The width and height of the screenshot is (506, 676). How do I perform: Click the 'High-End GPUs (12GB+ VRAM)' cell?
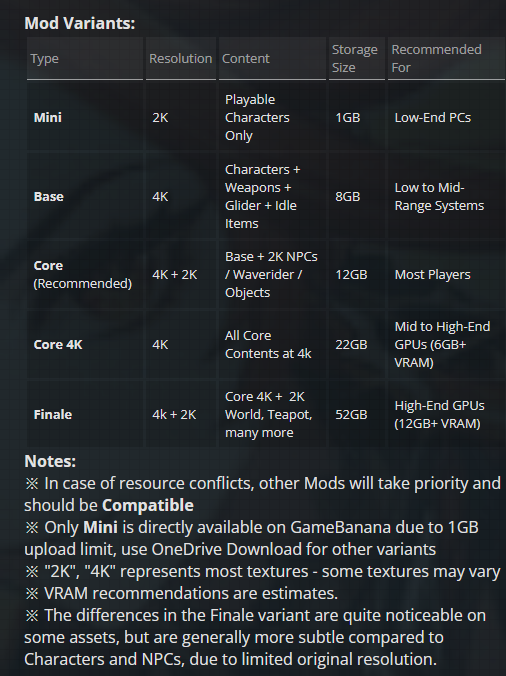coord(439,414)
